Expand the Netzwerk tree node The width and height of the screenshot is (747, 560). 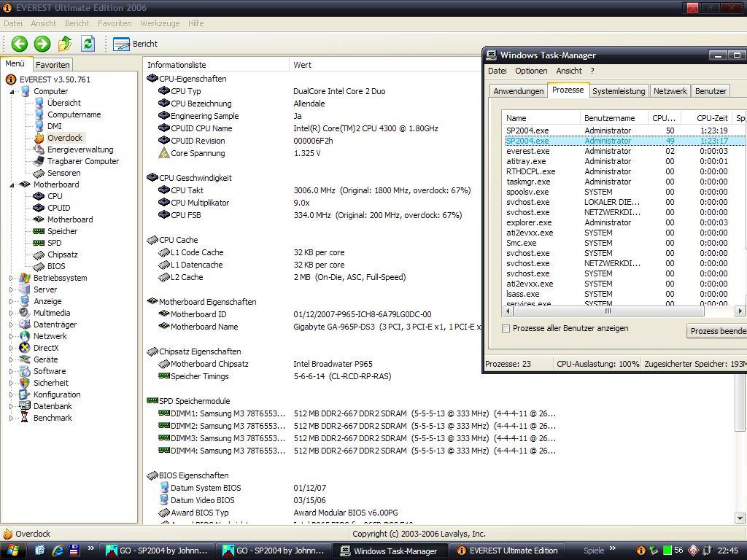(x=12, y=336)
